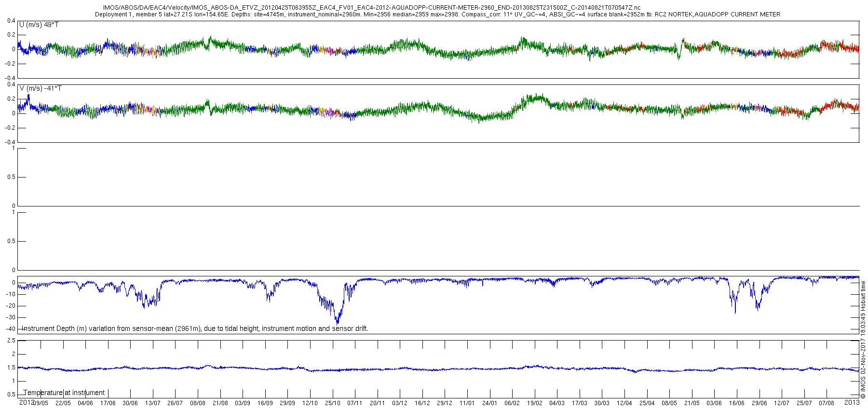The image size is (868, 410).
Task: Select the '17/03' date tick label
Action: [x=580, y=403]
